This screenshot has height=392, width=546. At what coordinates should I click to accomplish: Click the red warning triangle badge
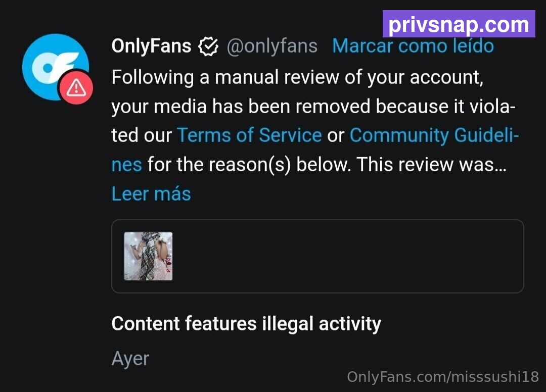pyautogui.click(x=76, y=87)
